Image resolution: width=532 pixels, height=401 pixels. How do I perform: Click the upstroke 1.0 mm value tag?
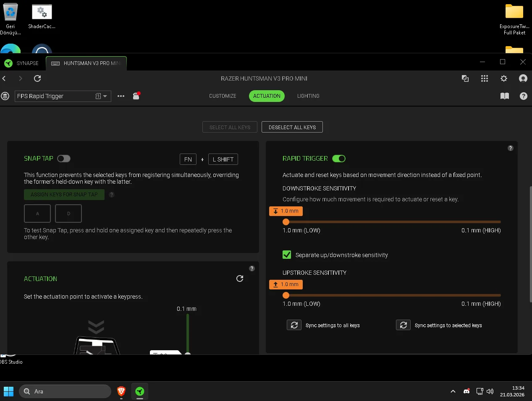286,284
